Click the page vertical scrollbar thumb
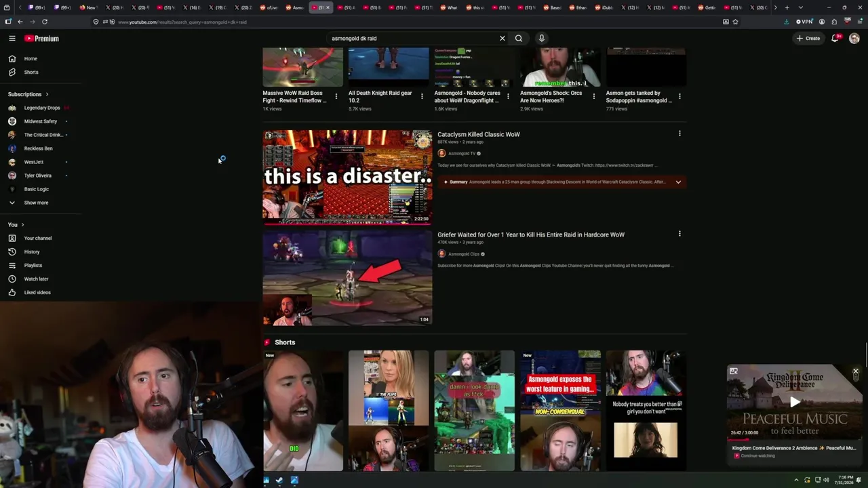 pyautogui.click(x=865, y=356)
